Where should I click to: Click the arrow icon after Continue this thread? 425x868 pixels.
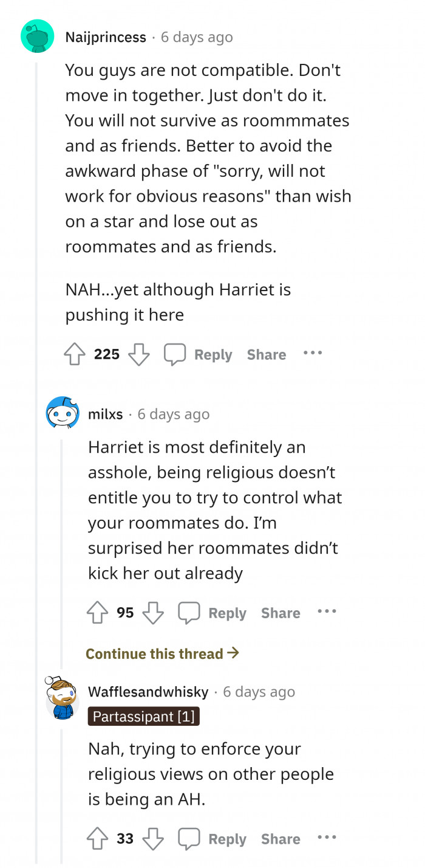coord(234,653)
